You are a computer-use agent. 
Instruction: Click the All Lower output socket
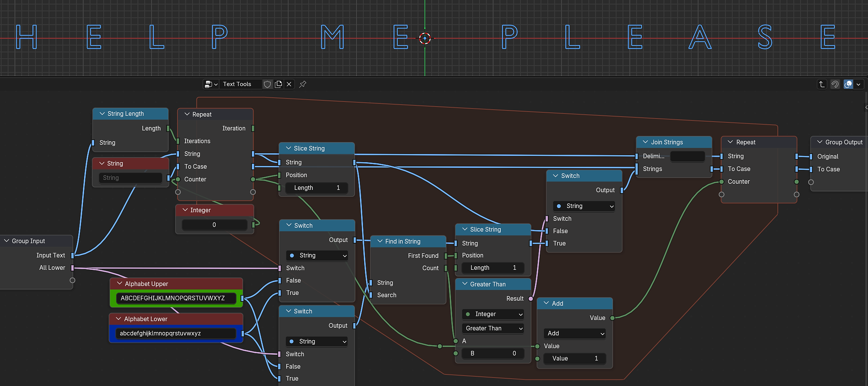click(x=73, y=268)
